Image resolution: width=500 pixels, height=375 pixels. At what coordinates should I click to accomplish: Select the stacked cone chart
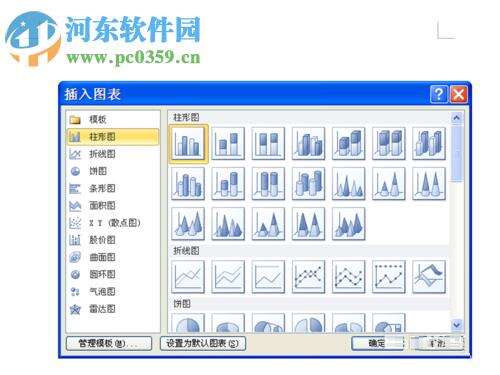click(389, 184)
